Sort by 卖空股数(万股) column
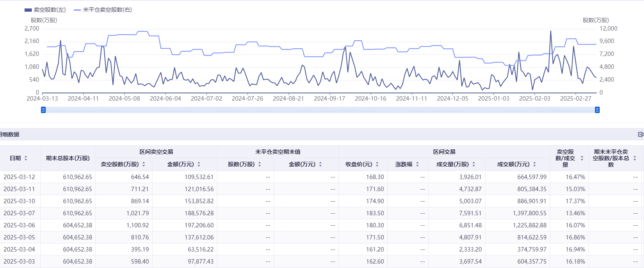Image resolution: width=644 pixels, height=268 pixels. (x=144, y=164)
